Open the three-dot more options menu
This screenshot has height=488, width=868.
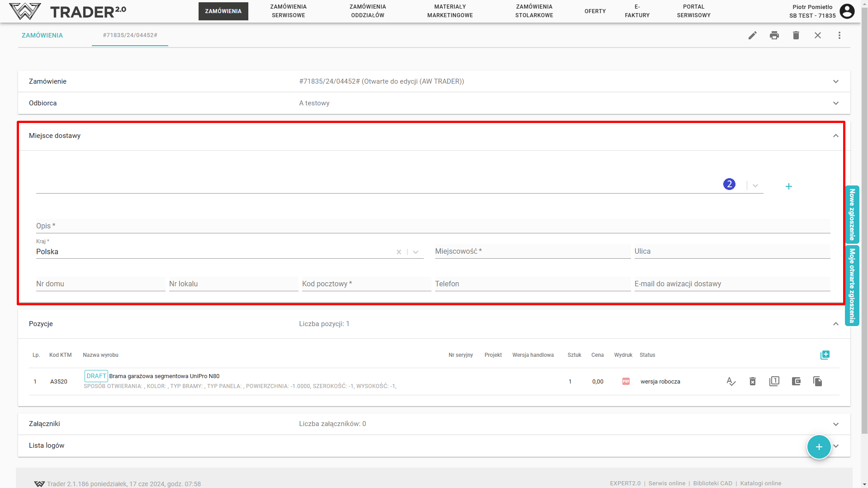pyautogui.click(x=839, y=35)
